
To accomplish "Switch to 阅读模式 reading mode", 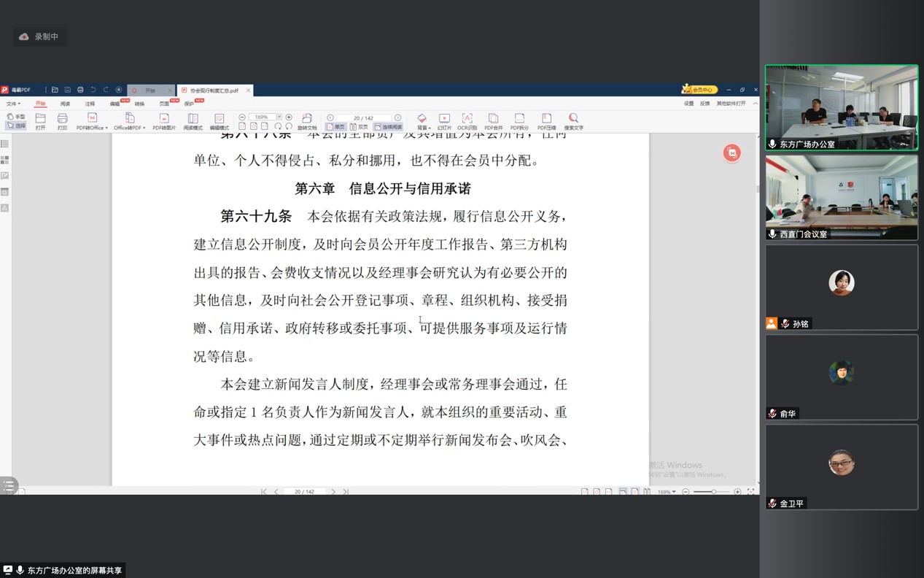I will click(193, 121).
